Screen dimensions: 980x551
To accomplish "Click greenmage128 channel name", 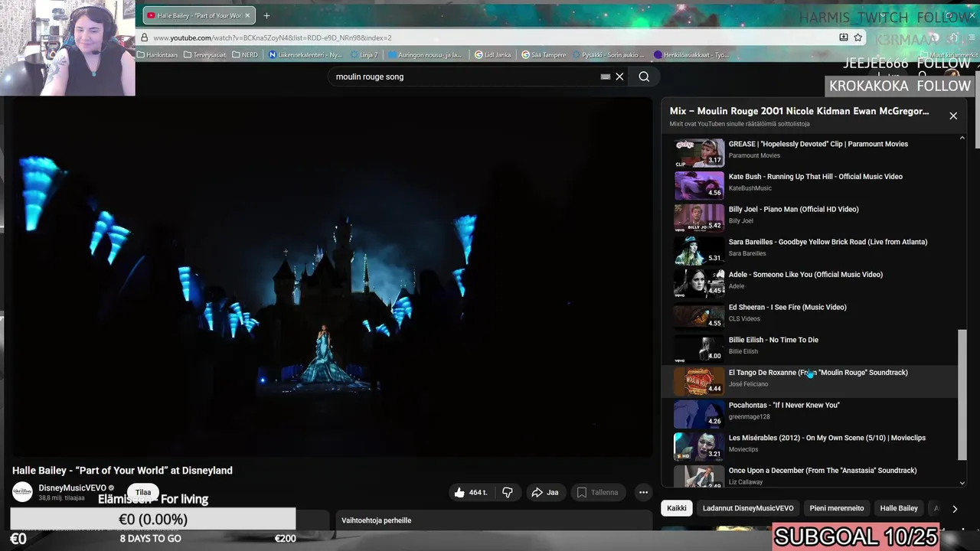I will (749, 417).
